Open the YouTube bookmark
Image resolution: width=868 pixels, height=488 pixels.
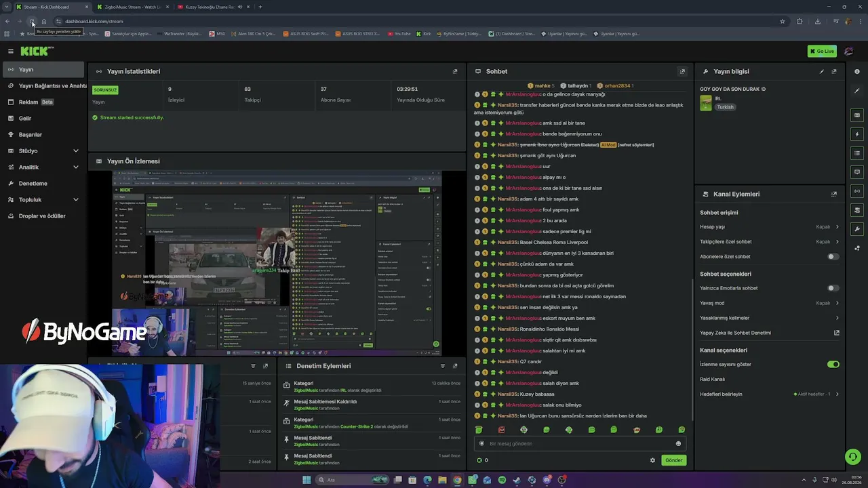[x=399, y=33]
